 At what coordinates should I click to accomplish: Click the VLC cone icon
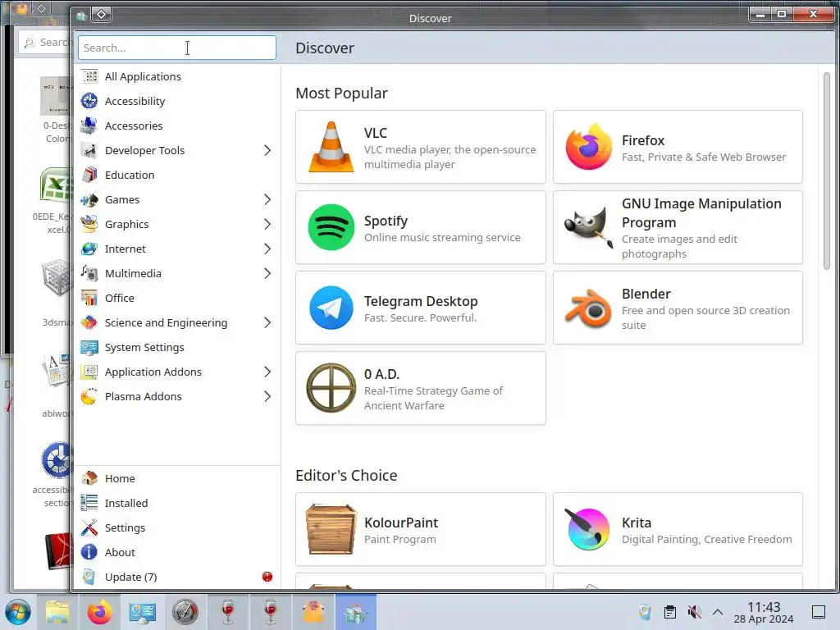[331, 147]
